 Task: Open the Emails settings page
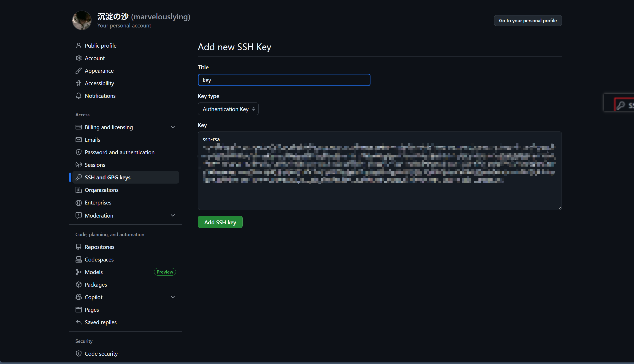92,140
